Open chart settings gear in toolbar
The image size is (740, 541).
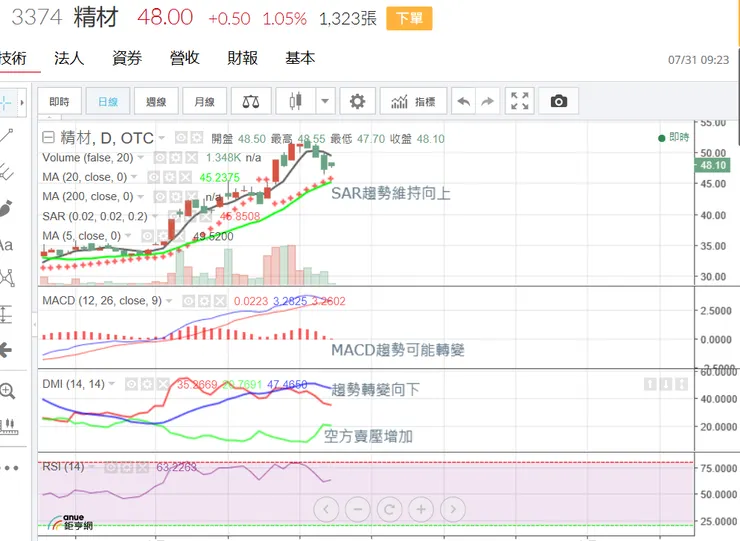pos(357,101)
